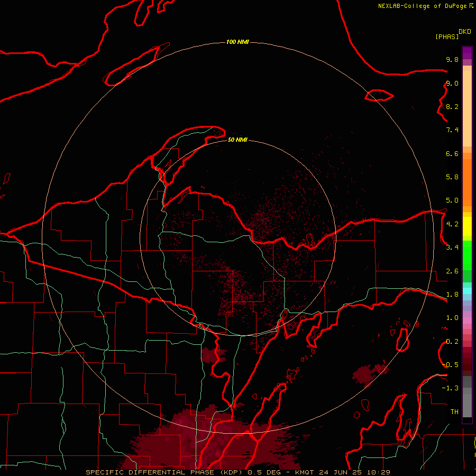Viewport: 476px width, 476px height.
Task: Click the 50 NMI range ring label
Action: [237, 140]
